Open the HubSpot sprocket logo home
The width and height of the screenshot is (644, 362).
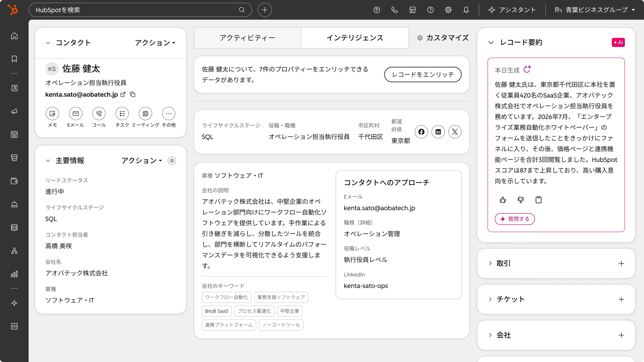pyautogui.click(x=12, y=10)
